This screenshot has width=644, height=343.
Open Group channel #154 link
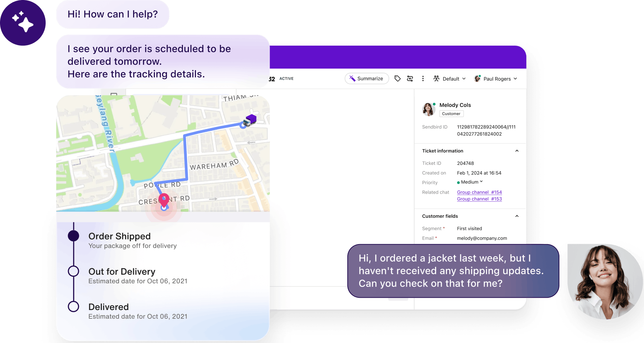[479, 192]
